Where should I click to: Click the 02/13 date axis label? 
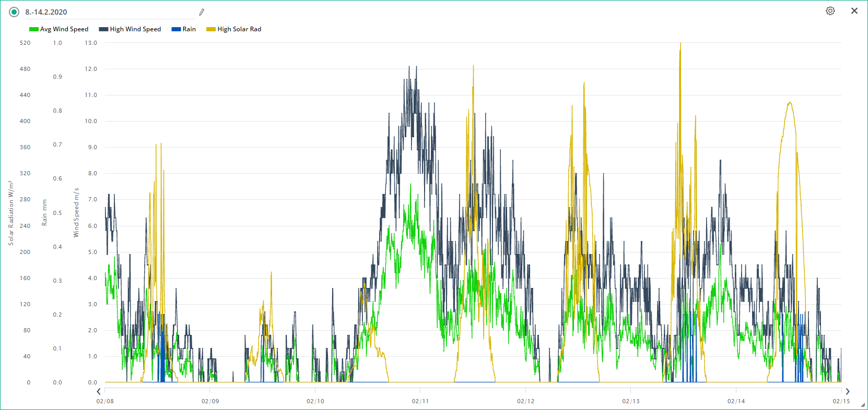(x=631, y=401)
